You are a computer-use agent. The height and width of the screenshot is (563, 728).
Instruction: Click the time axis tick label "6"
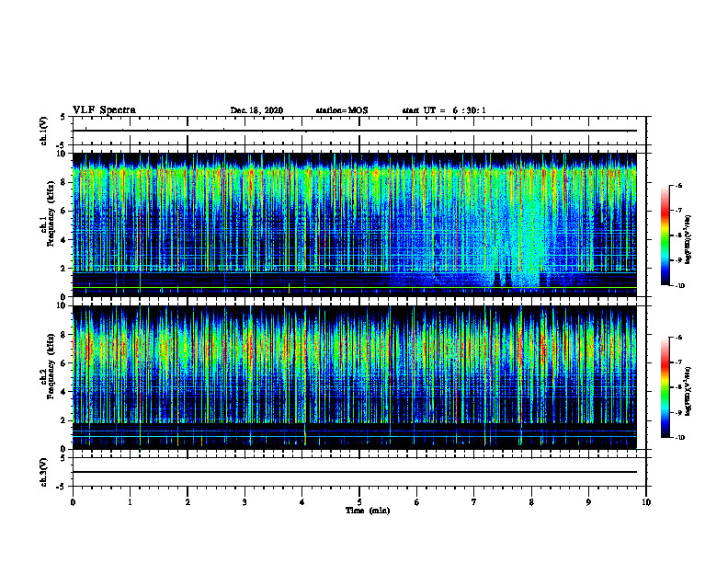(417, 502)
